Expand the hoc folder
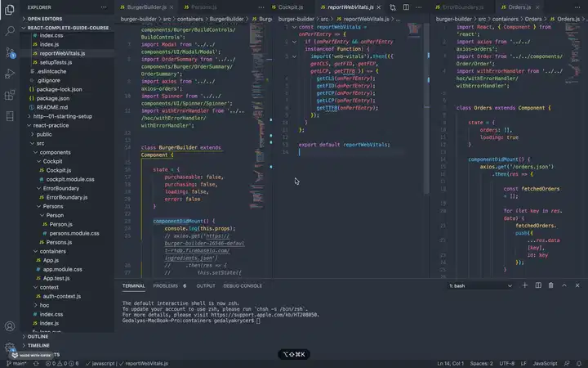 (x=44, y=305)
